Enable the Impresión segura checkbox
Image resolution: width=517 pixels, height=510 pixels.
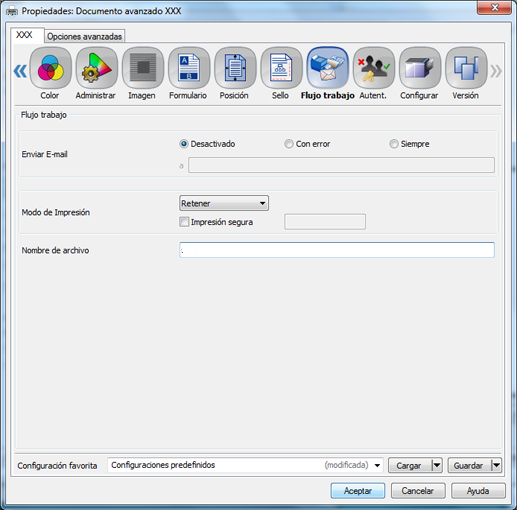[x=184, y=222]
